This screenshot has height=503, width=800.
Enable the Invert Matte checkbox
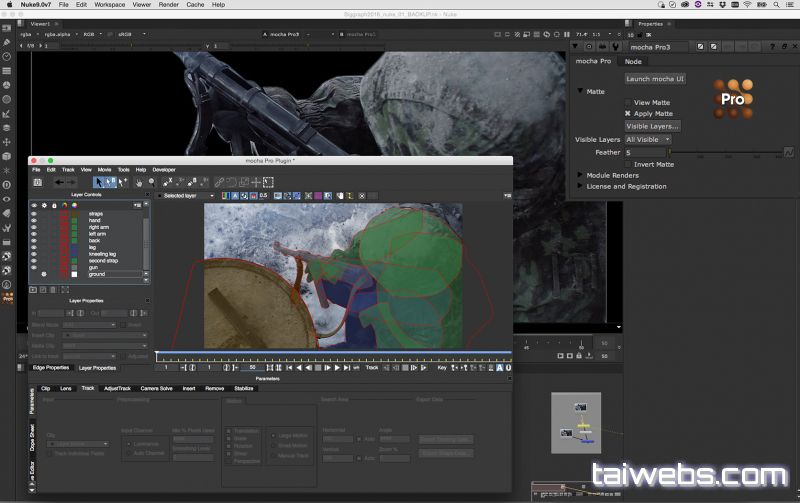(x=628, y=164)
